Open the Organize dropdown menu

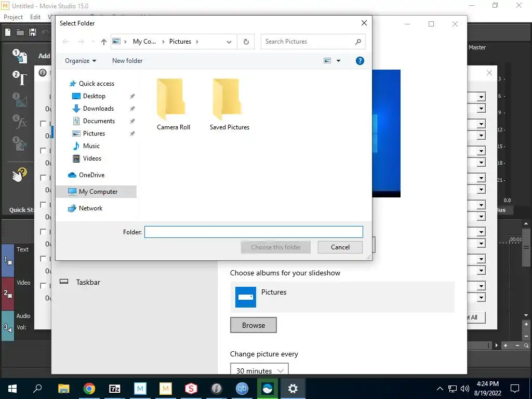(x=81, y=61)
